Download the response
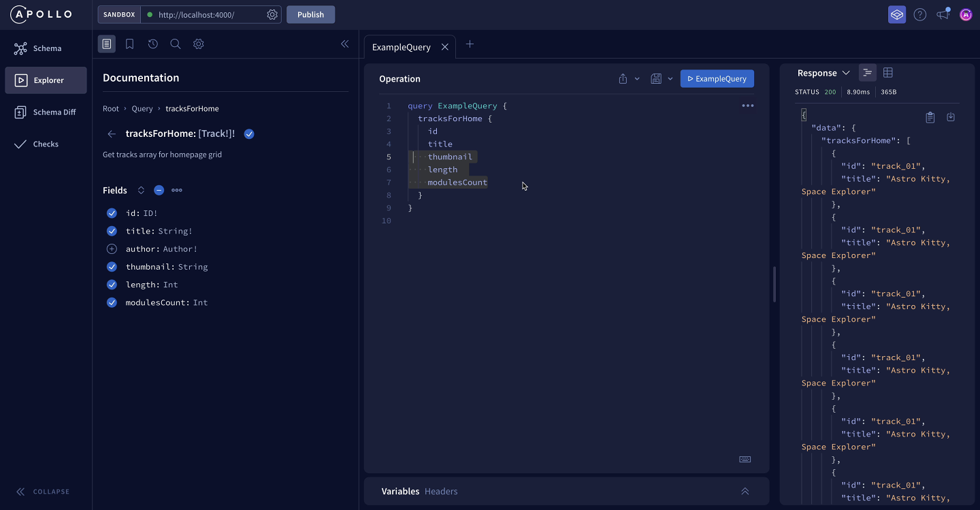The image size is (980, 510). 951,117
